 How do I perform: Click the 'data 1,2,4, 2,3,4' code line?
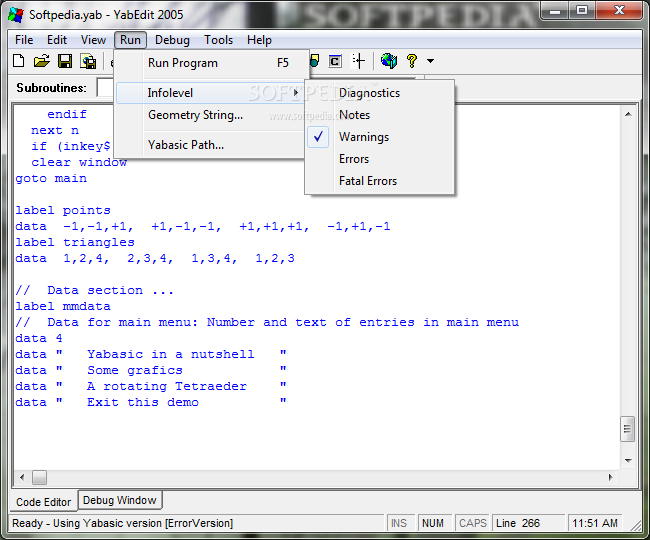tap(155, 259)
